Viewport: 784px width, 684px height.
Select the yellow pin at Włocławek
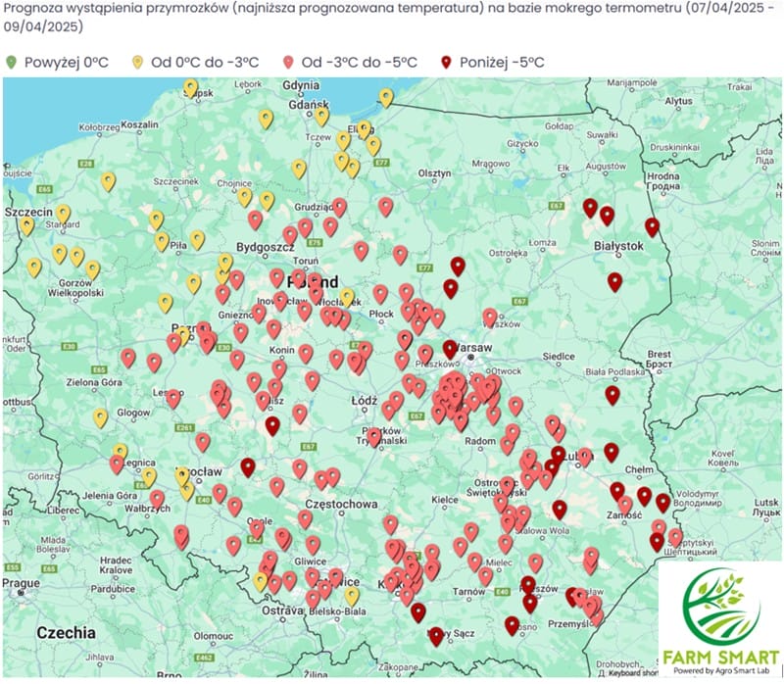(347, 298)
